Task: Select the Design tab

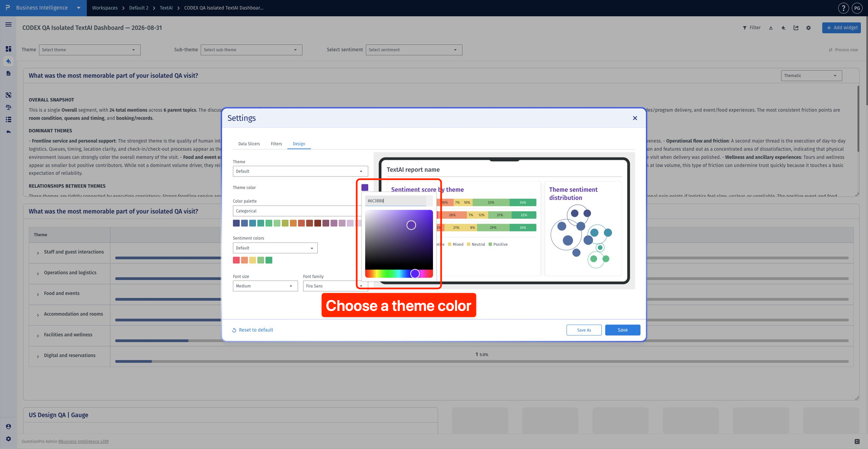Action: click(x=299, y=144)
